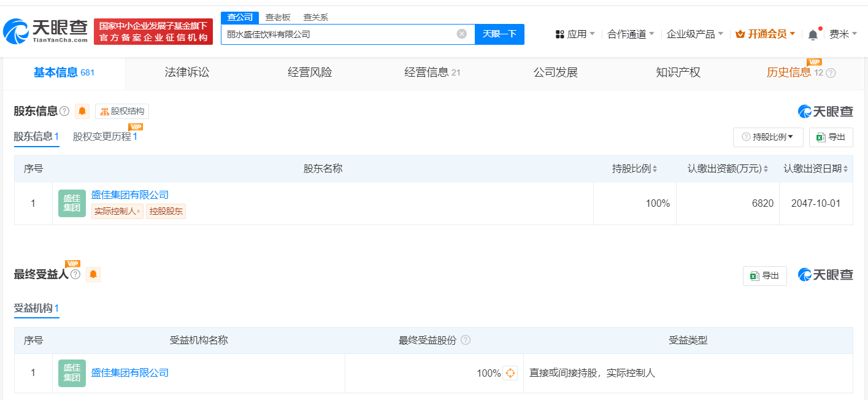
Task: Export shareholder info with 导出 button
Action: click(831, 137)
